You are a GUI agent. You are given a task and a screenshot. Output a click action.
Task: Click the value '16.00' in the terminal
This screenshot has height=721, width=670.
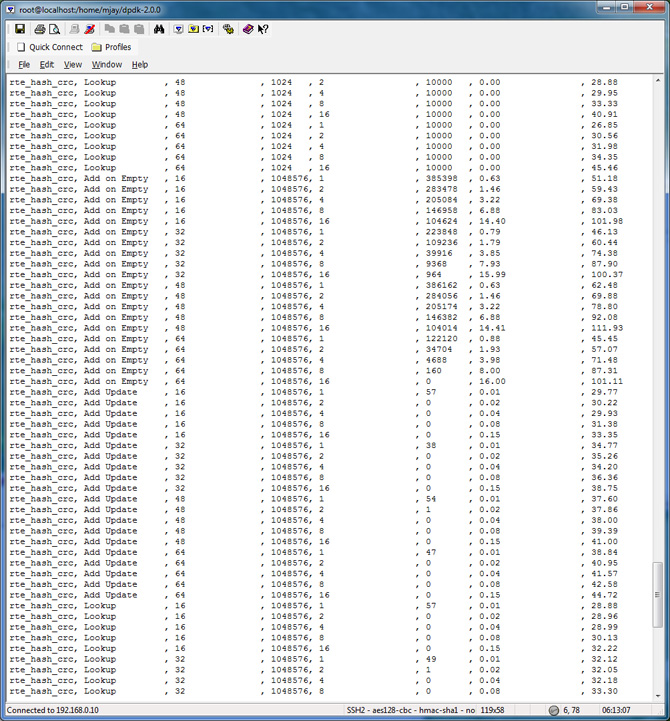(x=492, y=381)
